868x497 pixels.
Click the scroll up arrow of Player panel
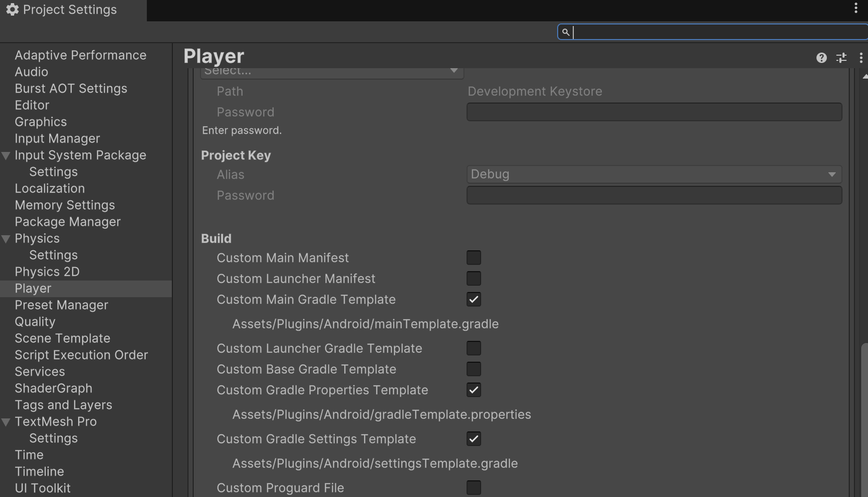click(865, 77)
